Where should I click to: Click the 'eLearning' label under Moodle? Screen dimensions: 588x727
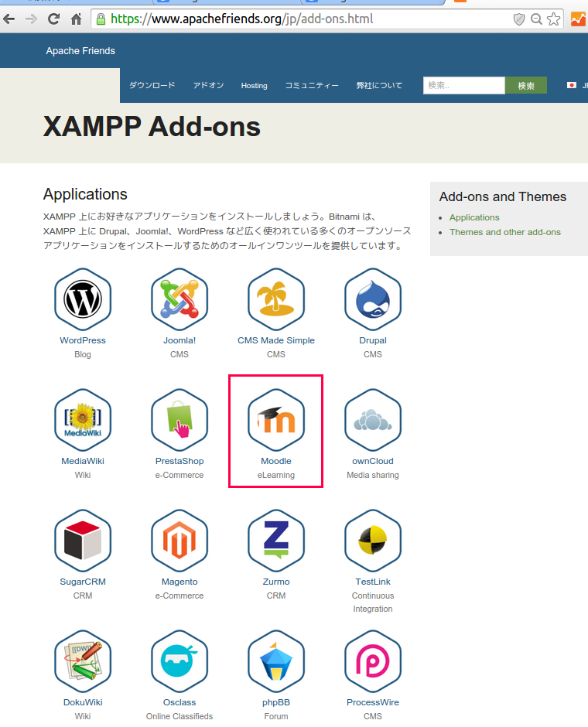(x=276, y=475)
